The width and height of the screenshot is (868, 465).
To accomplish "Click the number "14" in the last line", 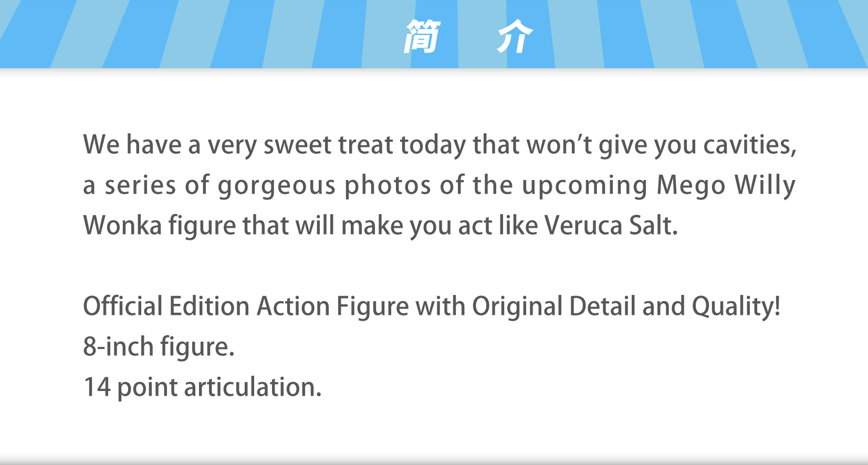I will 97,387.
